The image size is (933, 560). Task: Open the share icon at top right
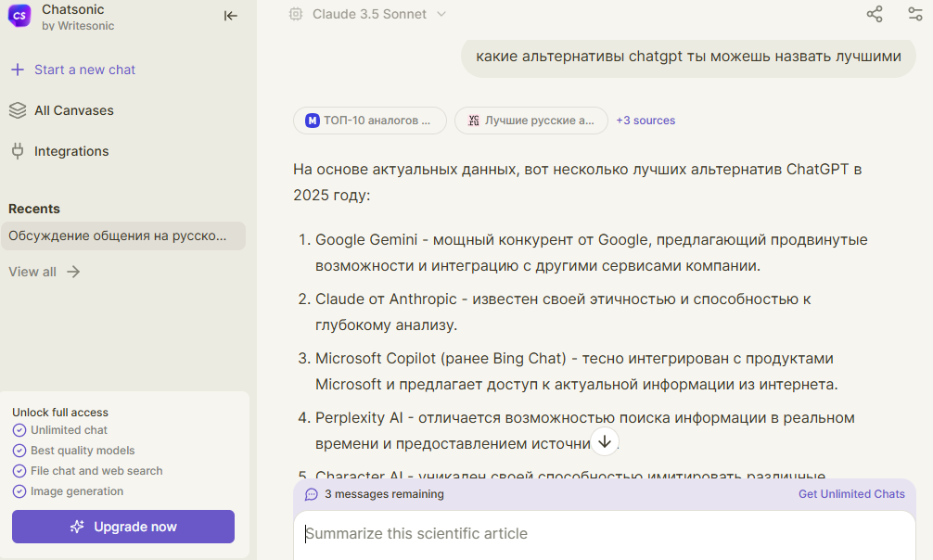pyautogui.click(x=874, y=14)
